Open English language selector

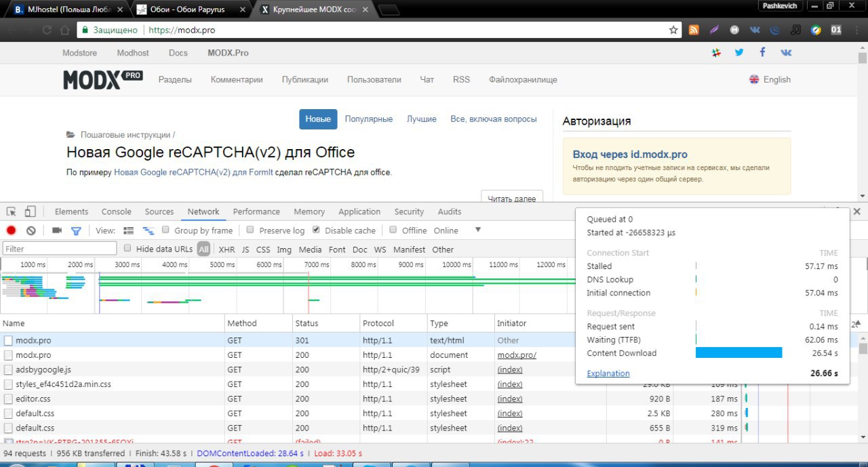[x=770, y=79]
